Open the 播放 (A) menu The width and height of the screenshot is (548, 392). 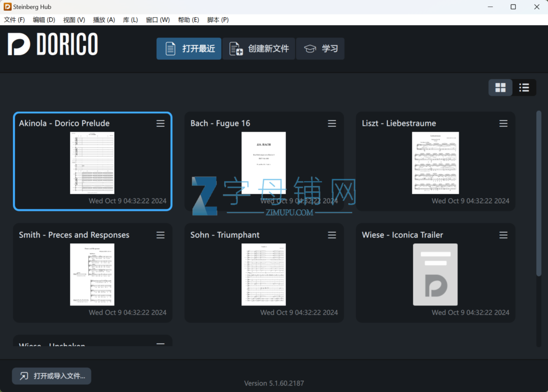[x=104, y=20]
